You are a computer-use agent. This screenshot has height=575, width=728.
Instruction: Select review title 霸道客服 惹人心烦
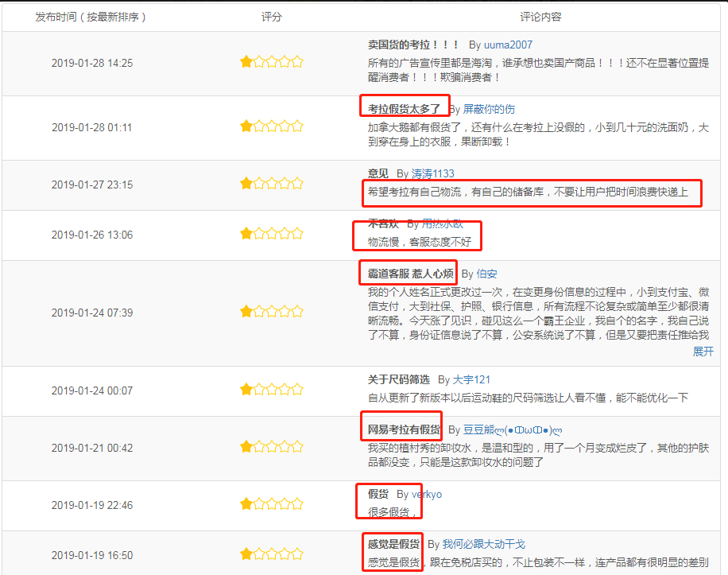tap(410, 274)
